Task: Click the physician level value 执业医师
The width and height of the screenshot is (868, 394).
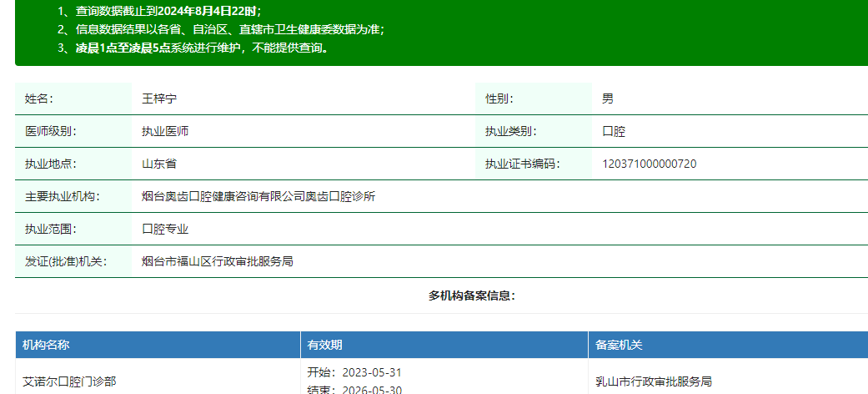Action: coord(165,131)
